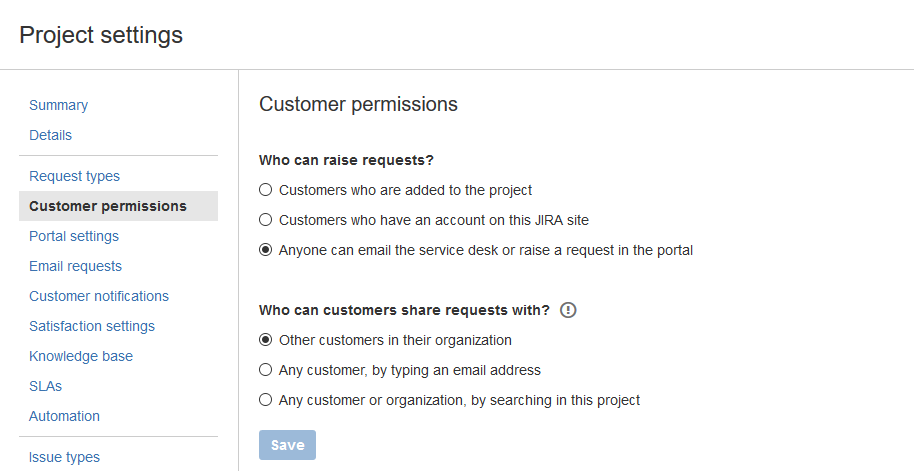Choose 'Customers who have an account' option
Image resolution: width=914 pixels, height=471 pixels.
coord(266,220)
